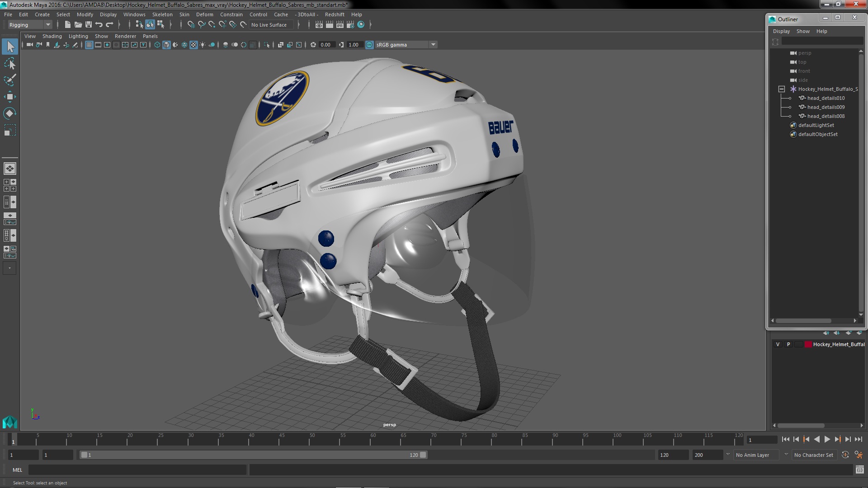This screenshot has width=868, height=488.
Task: Enable snap to curves
Action: [x=202, y=25]
